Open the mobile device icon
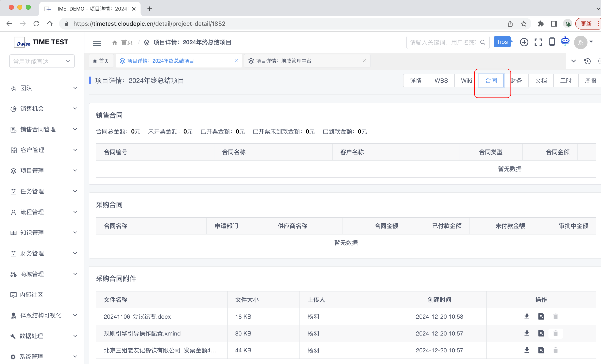 (x=552, y=42)
